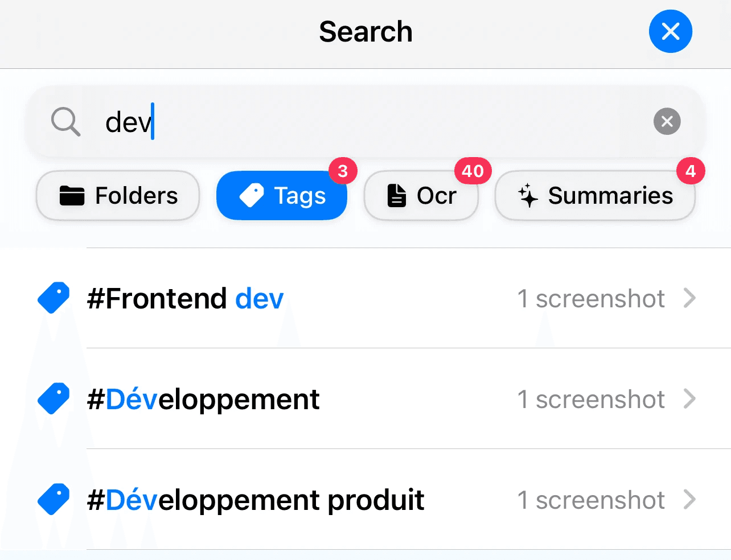The height and width of the screenshot is (560, 731).
Task: Expand #Développement row chevron
Action: pos(689,398)
